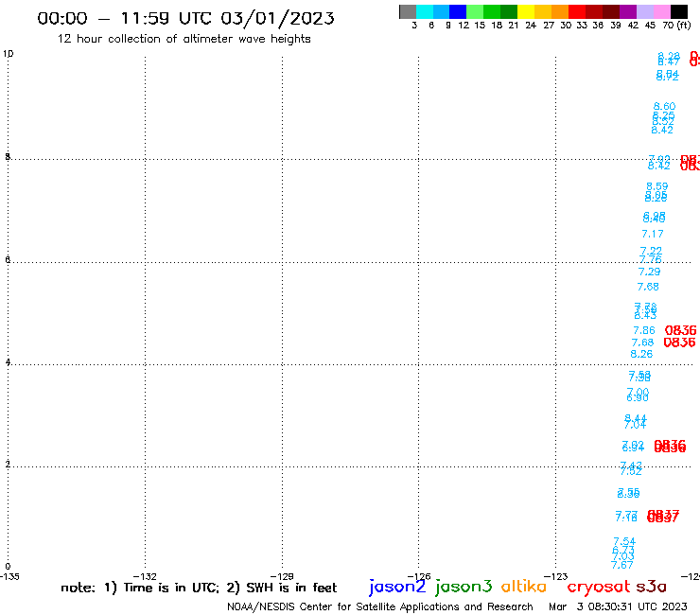The image size is (700, 615).
Task: Click the latitude axis label 4
Action: (8, 362)
